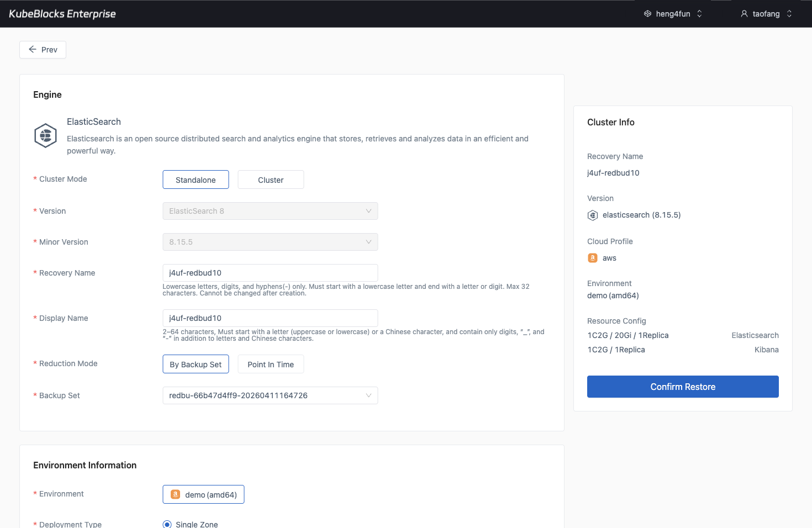Select the Single Zone radio button
Viewport: 812px width, 528px height.
point(167,524)
